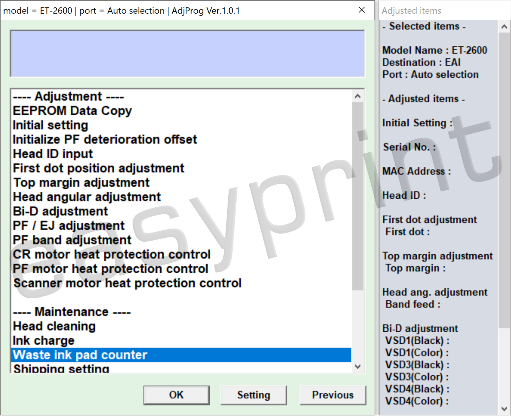511x420 pixels.
Task: Click MAC Address label
Action: [x=416, y=171]
